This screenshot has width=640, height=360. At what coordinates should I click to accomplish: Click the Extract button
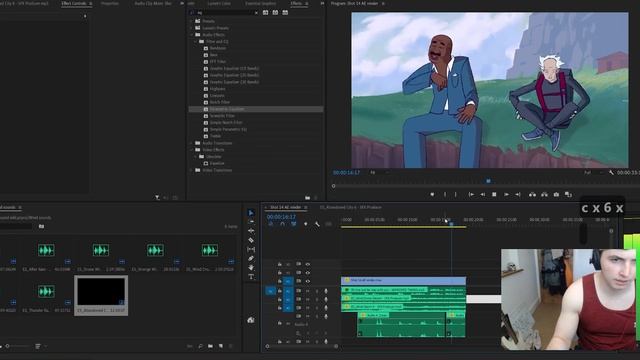[x=544, y=195]
